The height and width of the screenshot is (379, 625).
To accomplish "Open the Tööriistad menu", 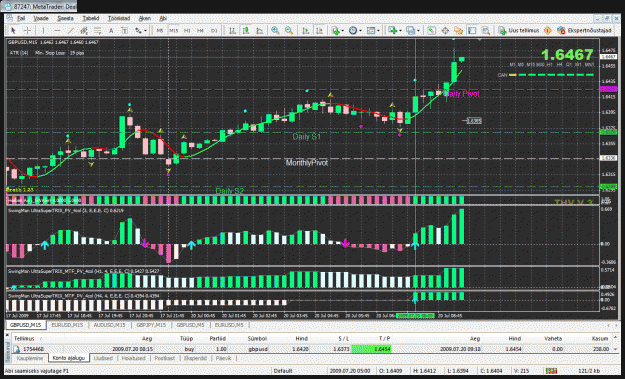I will (x=119, y=18).
